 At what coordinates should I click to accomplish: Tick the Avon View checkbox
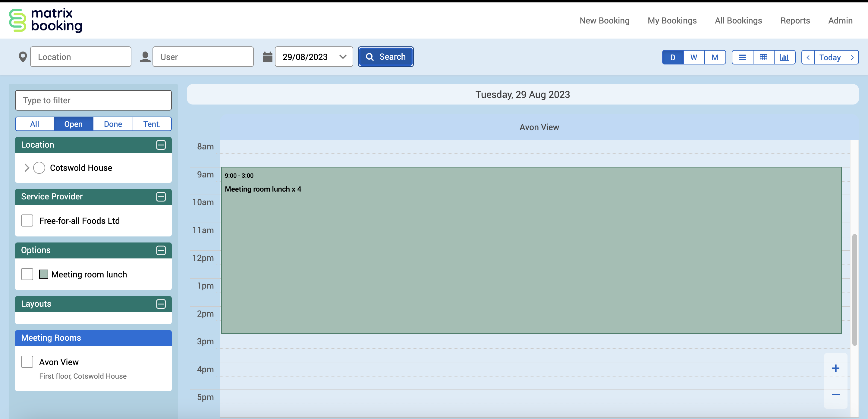click(27, 362)
